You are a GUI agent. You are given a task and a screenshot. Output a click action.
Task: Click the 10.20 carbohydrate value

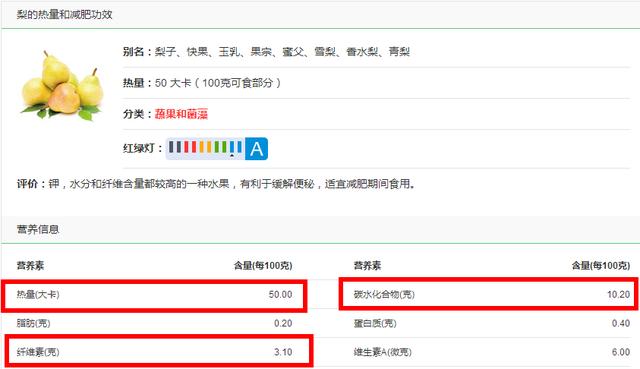[x=618, y=295]
